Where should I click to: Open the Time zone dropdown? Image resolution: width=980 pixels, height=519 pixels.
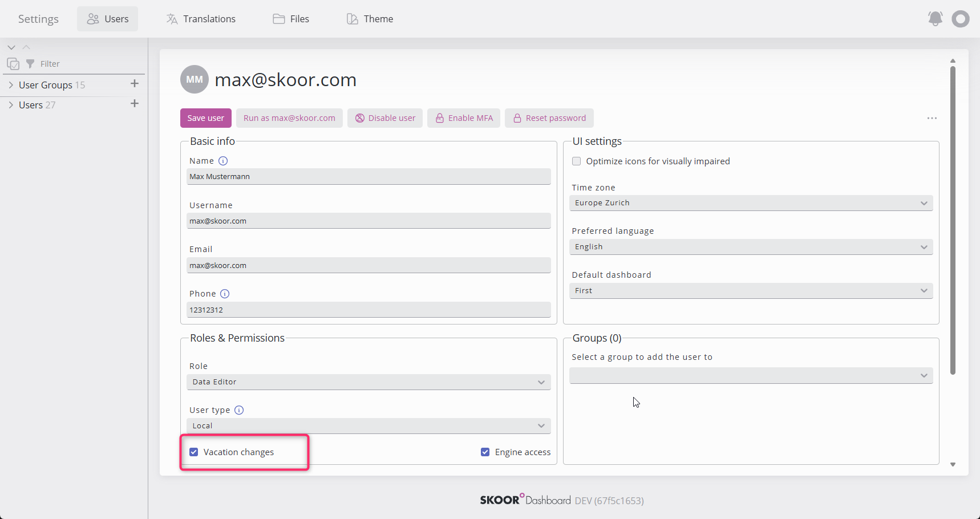coord(751,203)
